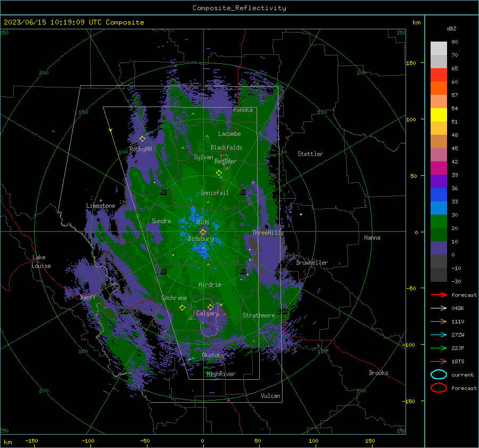Screen dimensions: 479x448
Task: Click the light gray 70-80 dBZ swatch
Action: tap(439, 48)
